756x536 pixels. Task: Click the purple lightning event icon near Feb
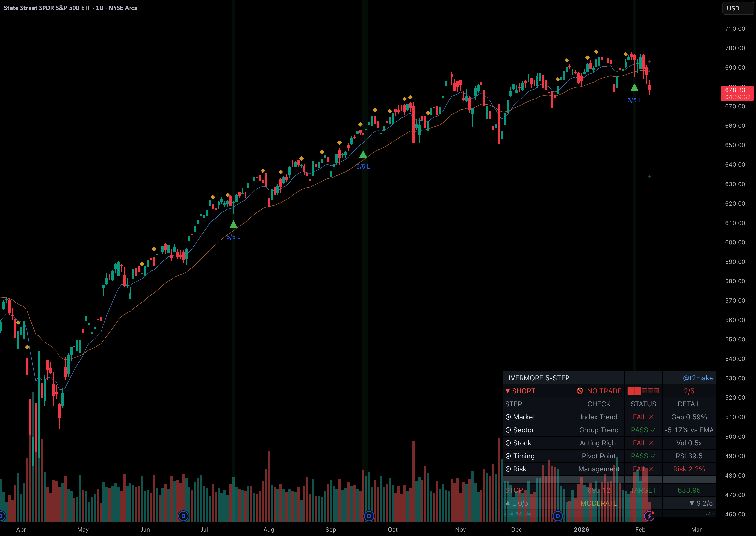[x=649, y=516]
